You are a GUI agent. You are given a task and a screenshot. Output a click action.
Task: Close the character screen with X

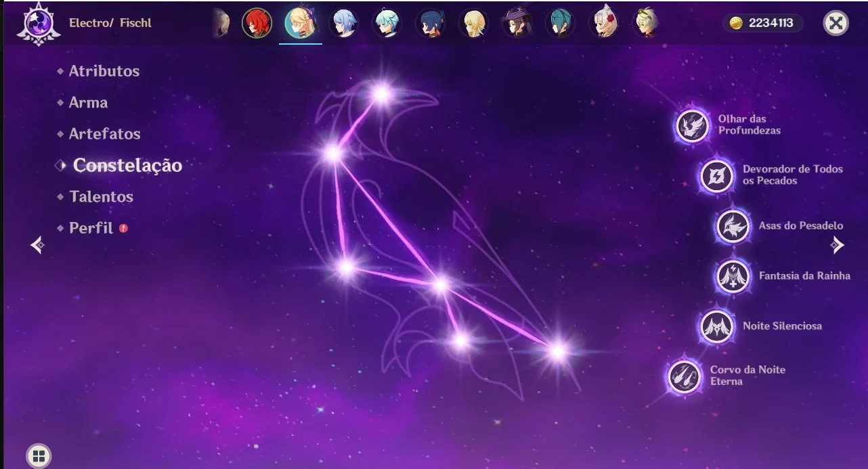click(836, 23)
